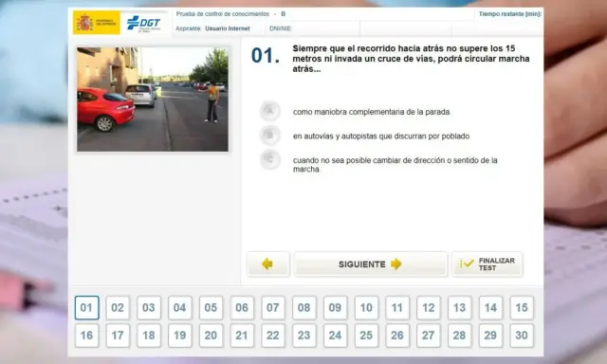Screen dimensions: 607x364
Task: Select answer A radio button
Action: (269, 112)
